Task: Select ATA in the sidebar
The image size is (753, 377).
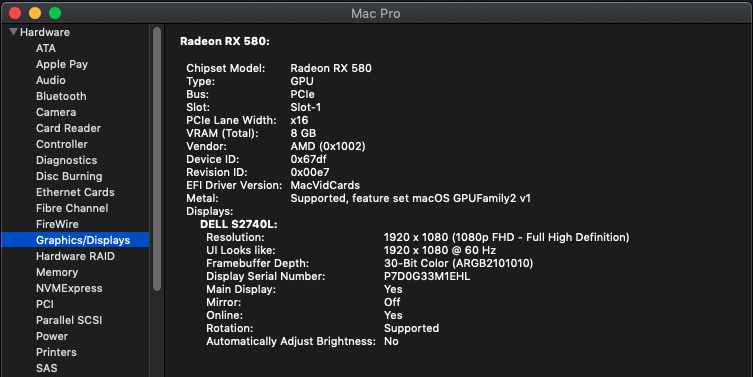Action: pos(46,48)
